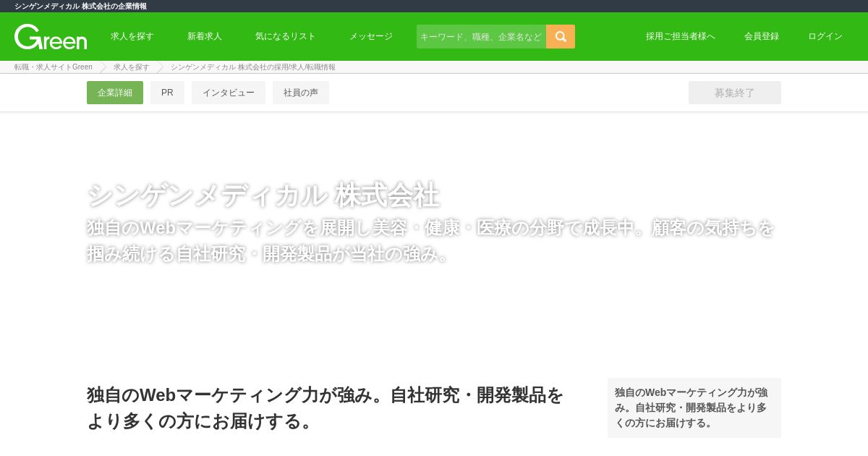Click the sidebar box 独自のWebマーケティング力が強み

coord(694,408)
